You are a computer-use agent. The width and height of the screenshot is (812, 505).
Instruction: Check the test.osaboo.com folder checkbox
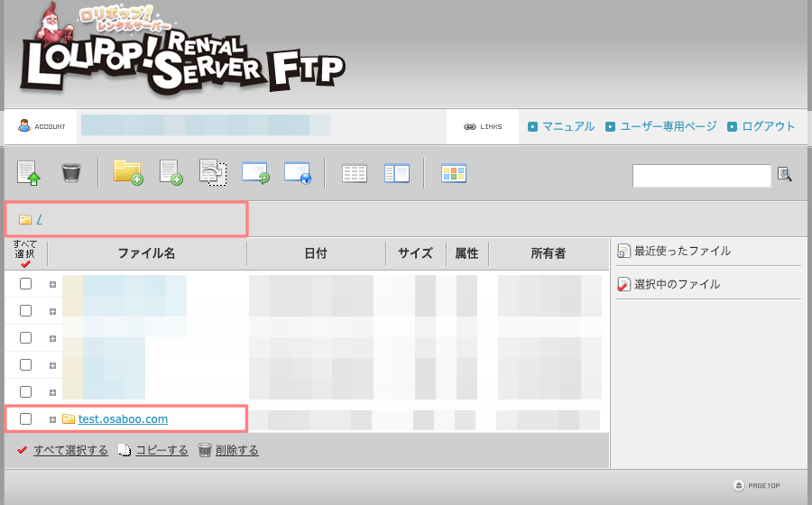pyautogui.click(x=26, y=419)
